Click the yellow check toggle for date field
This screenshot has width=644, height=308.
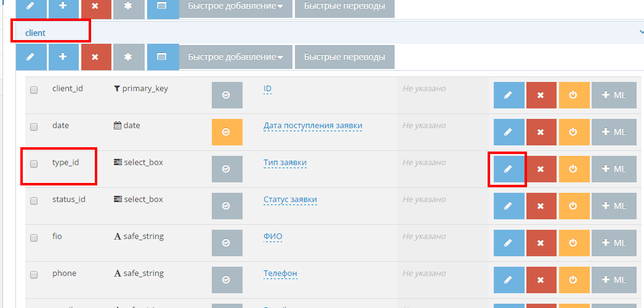(x=227, y=132)
